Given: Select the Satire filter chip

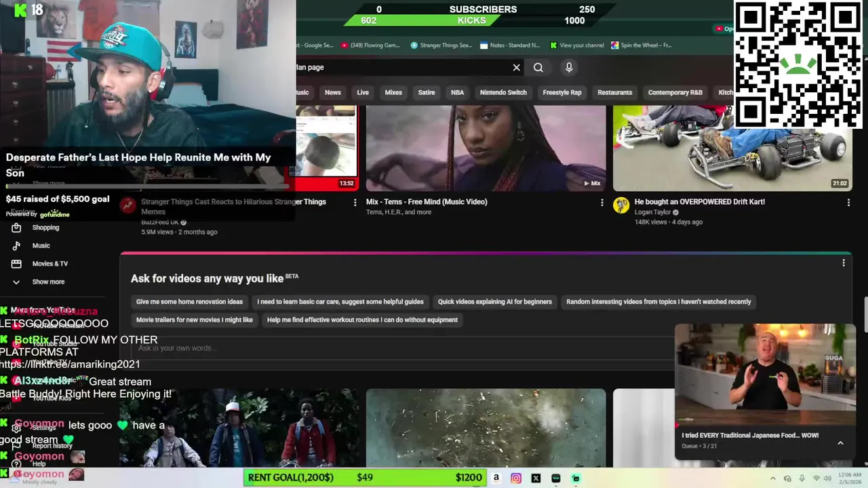Looking at the screenshot, I should pyautogui.click(x=427, y=92).
